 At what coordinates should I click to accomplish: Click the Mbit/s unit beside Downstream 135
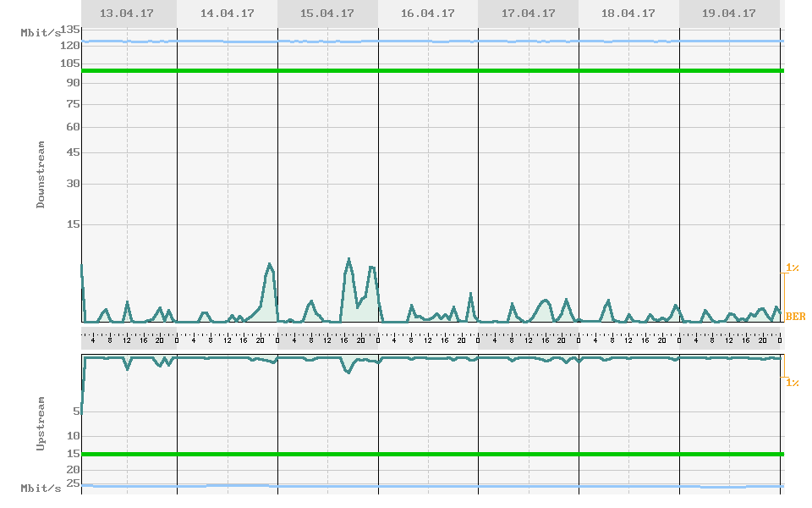[41, 33]
